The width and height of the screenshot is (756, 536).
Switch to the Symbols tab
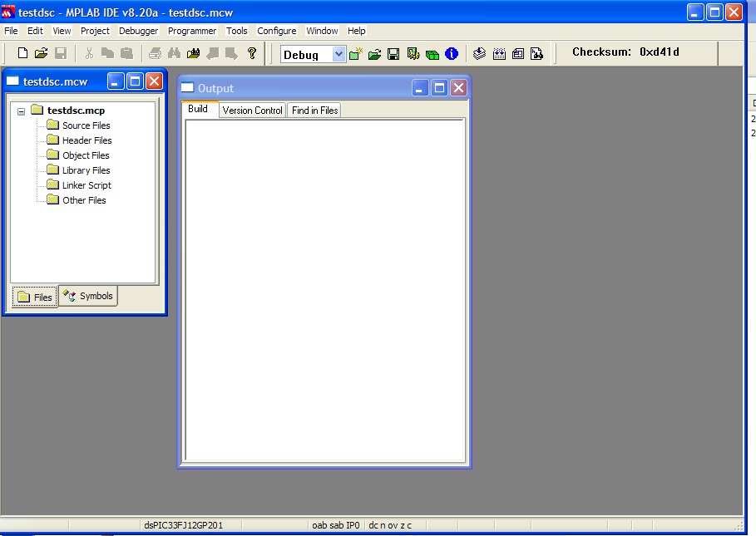(88, 296)
